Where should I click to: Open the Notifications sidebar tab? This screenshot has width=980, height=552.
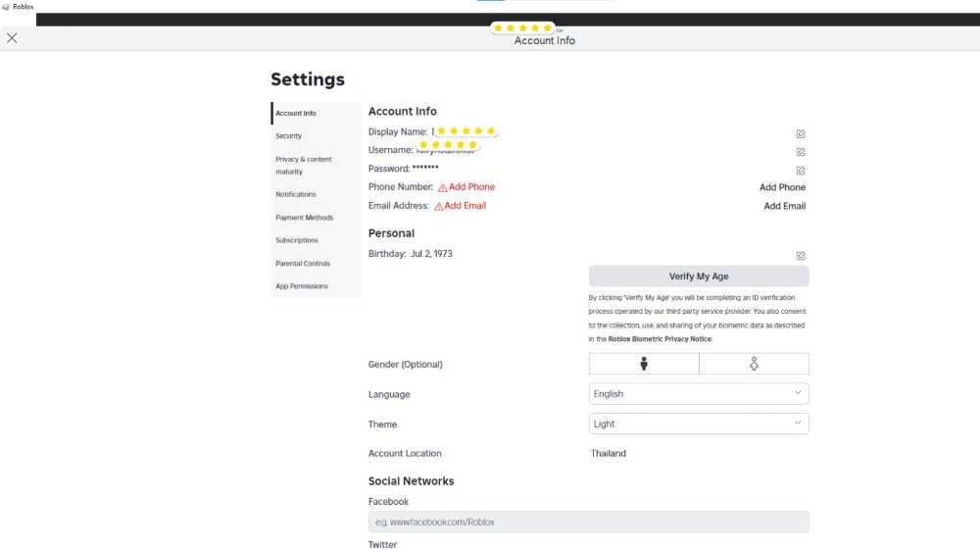click(x=317, y=194)
